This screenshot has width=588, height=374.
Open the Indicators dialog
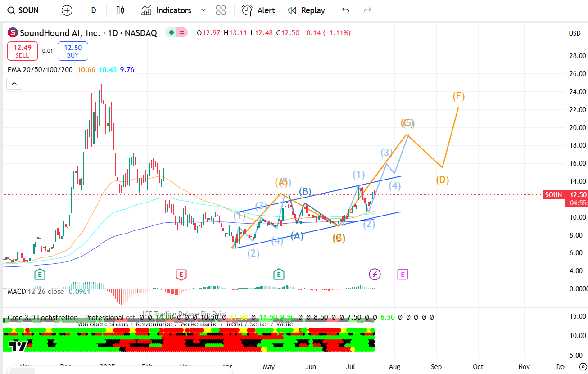pyautogui.click(x=166, y=10)
